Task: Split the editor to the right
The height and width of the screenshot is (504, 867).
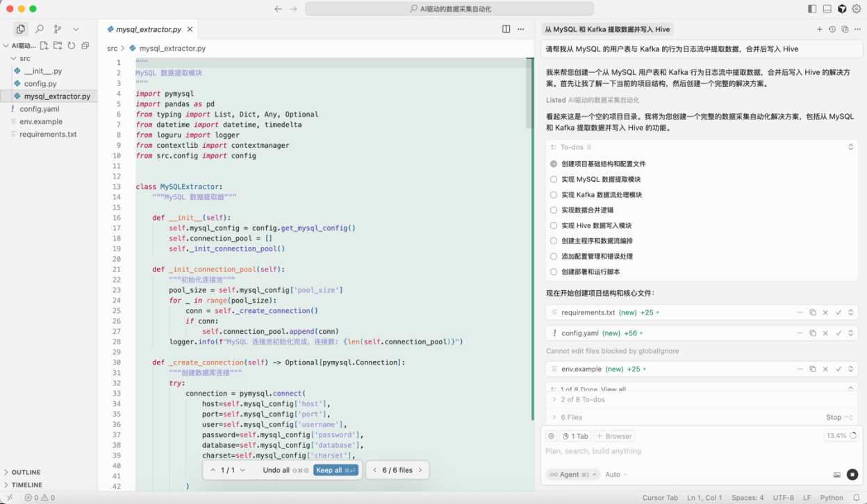Action: coord(506,29)
